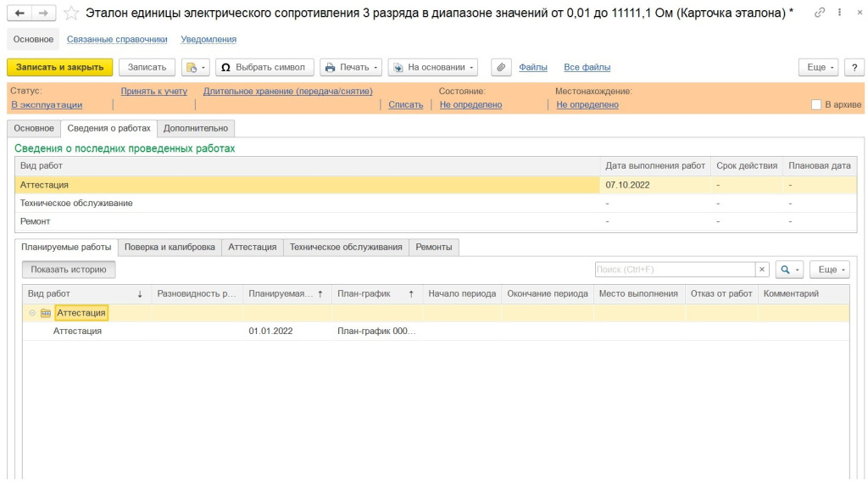Screen dimensions: 868x485
Task: Click Записать и закрыть
Action: coord(60,67)
